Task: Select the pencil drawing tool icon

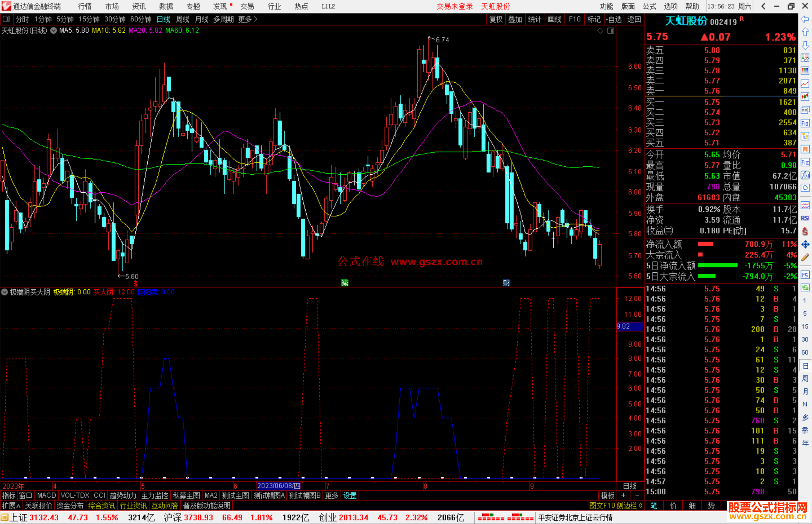Action: pos(805,257)
